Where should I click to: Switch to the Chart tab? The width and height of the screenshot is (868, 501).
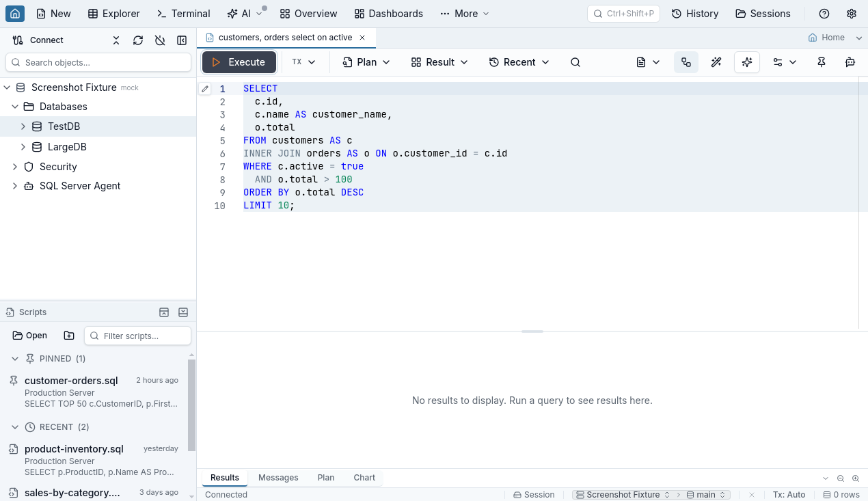pos(364,478)
